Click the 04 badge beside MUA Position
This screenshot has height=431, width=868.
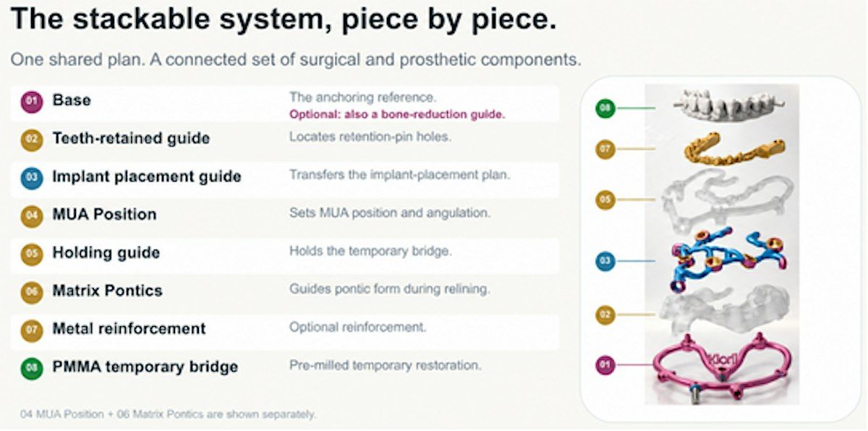click(x=31, y=215)
